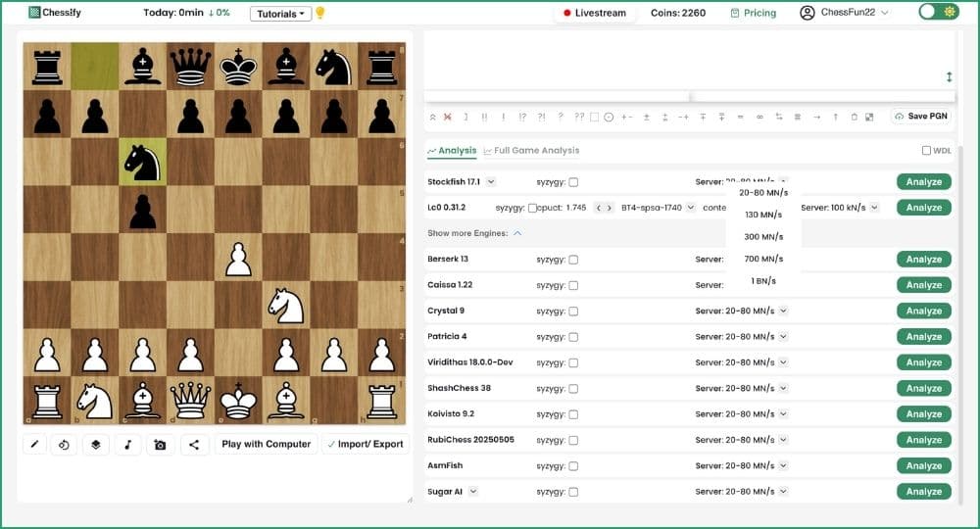Image resolution: width=980 pixels, height=529 pixels.
Task: Click the trash can icon in annotation bar
Action: [854, 117]
